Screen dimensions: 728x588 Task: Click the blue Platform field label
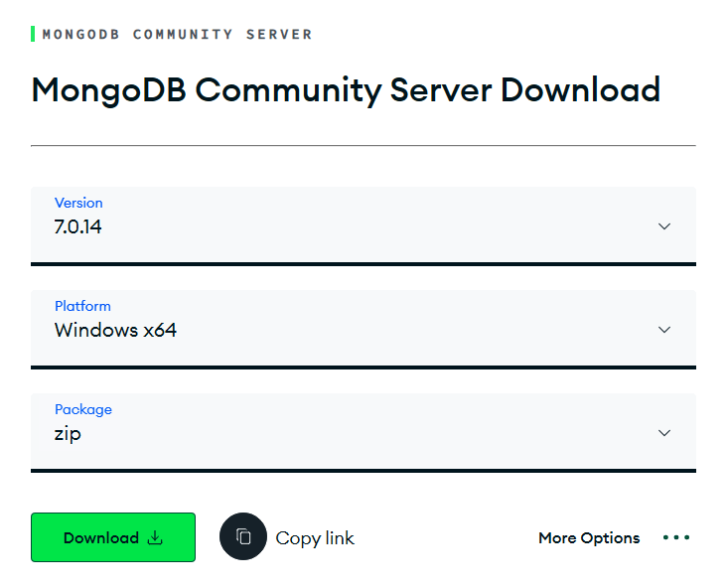point(82,306)
